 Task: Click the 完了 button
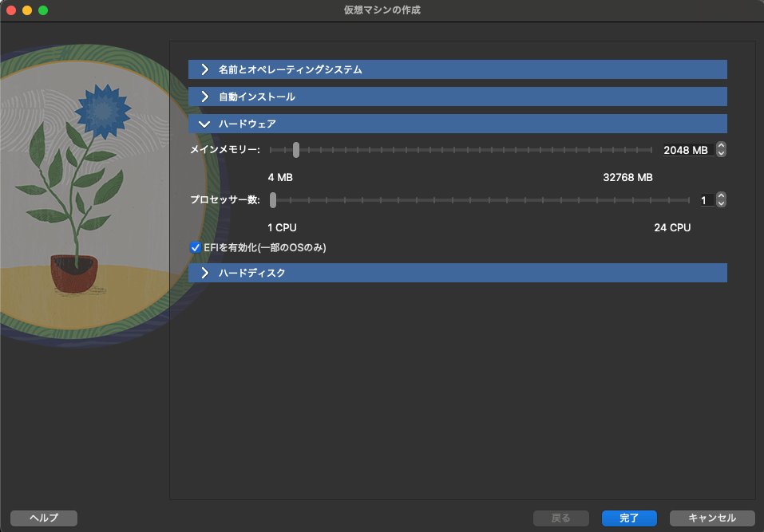[629, 518]
